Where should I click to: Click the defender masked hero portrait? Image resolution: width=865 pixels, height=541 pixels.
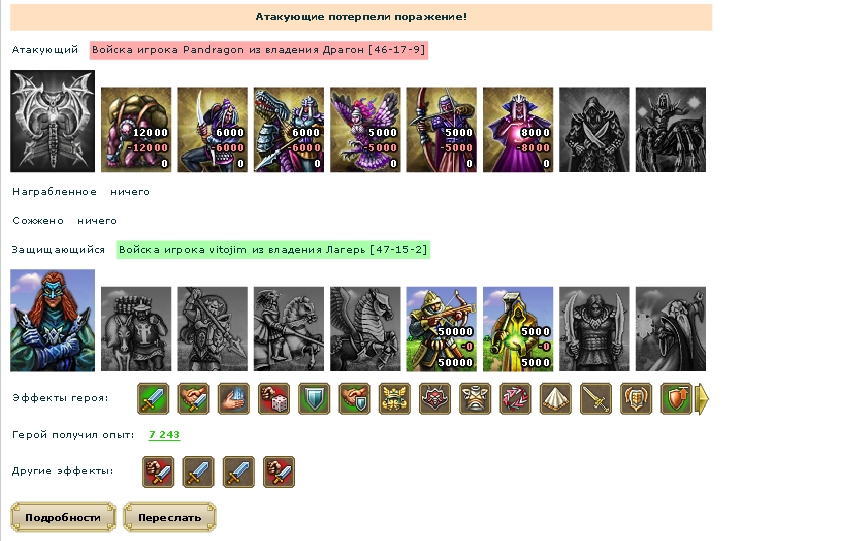point(52,320)
